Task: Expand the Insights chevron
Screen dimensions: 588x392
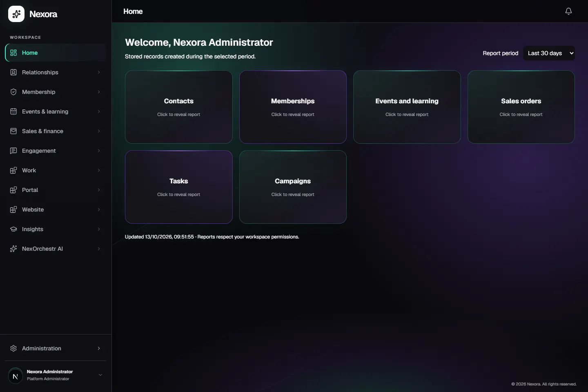Action: point(99,229)
